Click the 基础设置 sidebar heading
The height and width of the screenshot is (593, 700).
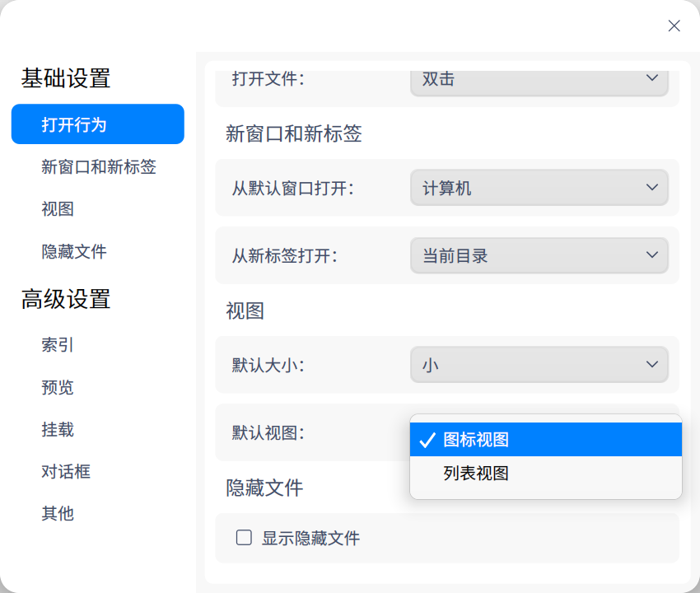coord(66,78)
